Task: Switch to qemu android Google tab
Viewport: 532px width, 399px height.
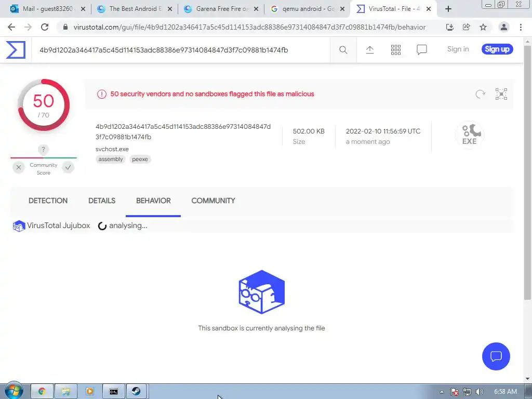Action: (308, 9)
